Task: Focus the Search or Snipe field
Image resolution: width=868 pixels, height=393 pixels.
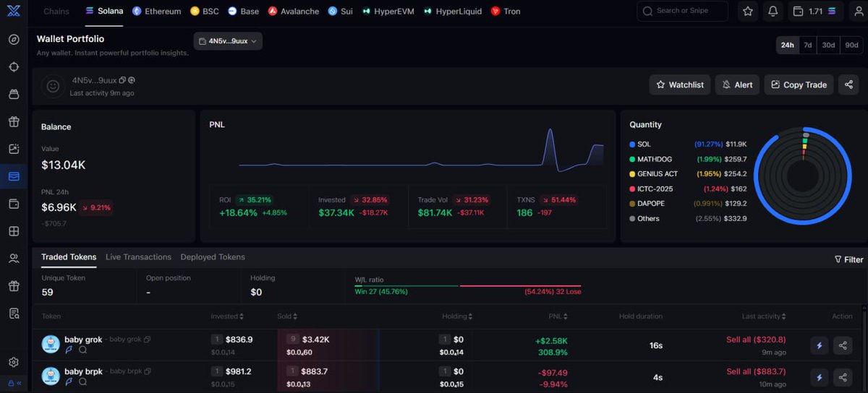Action: [x=683, y=11]
